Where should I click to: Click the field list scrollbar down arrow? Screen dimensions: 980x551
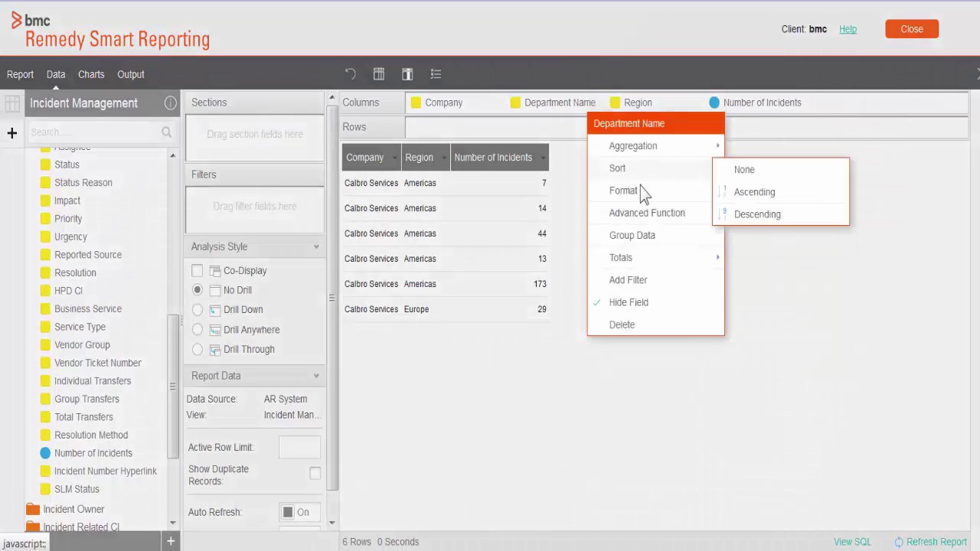[172, 523]
